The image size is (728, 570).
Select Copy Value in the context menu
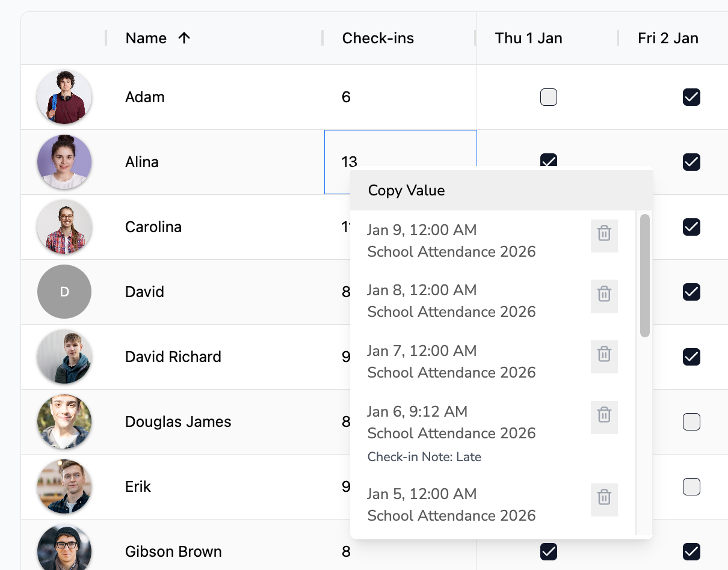[407, 191]
